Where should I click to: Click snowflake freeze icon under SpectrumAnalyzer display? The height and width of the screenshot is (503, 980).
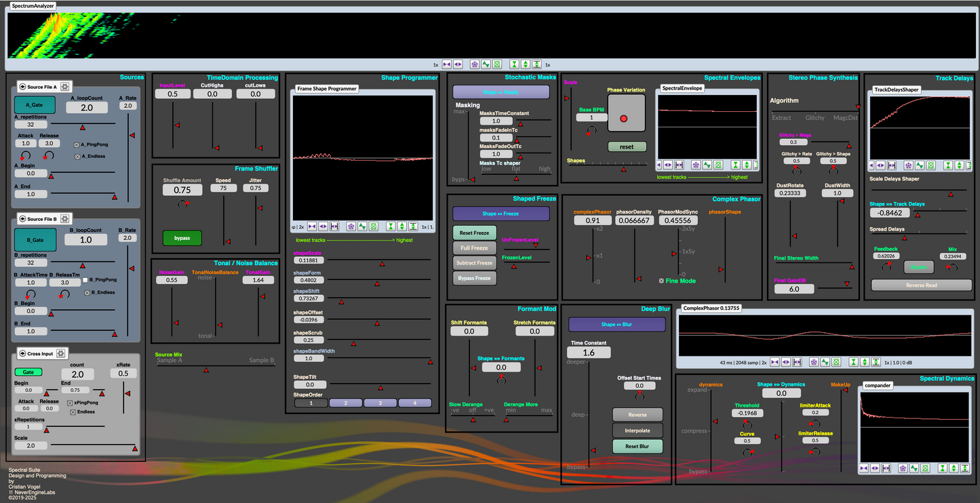click(x=475, y=64)
